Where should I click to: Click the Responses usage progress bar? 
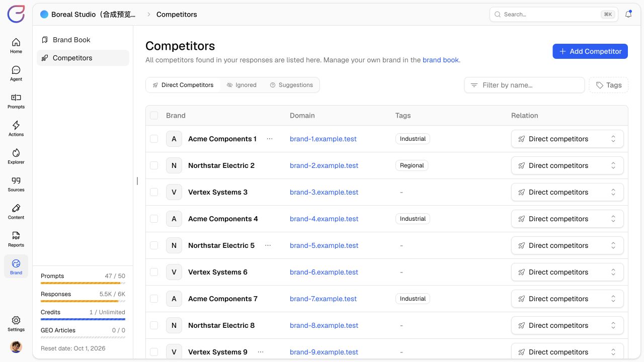pyautogui.click(x=83, y=301)
